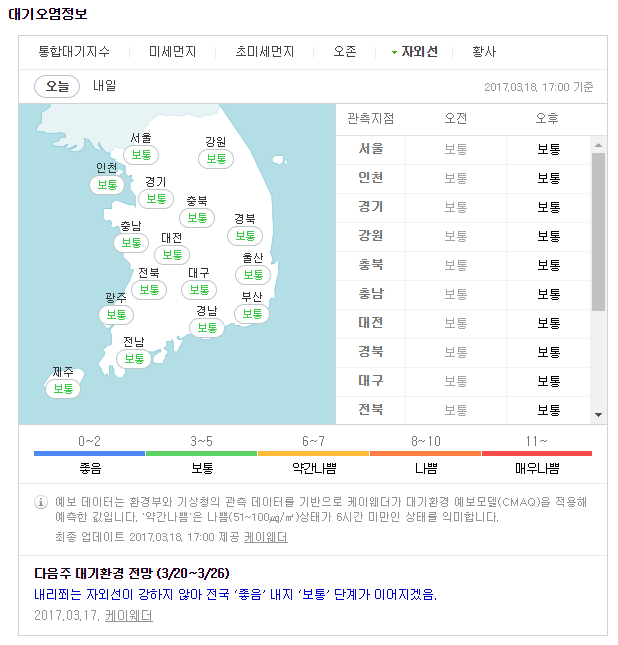Switch to the 초미세먼지 tab
The height and width of the screenshot is (645, 618).
(x=265, y=52)
